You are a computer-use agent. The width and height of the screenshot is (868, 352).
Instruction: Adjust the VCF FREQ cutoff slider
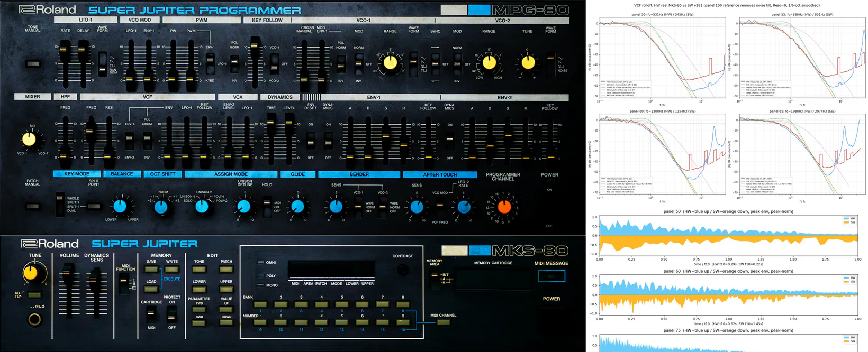pyautogui.click(x=91, y=140)
